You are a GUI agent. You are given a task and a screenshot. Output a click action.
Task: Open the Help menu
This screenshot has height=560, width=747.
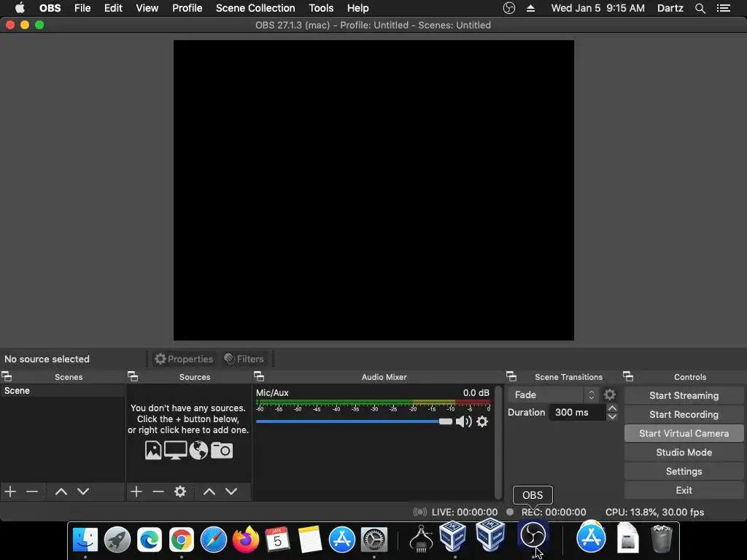pyautogui.click(x=357, y=8)
